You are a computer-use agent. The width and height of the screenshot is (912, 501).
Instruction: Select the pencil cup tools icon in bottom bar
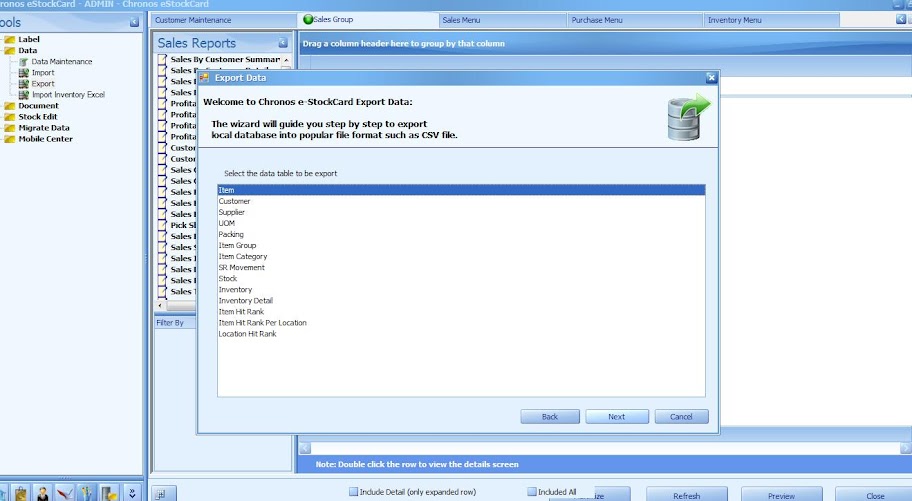[86, 493]
